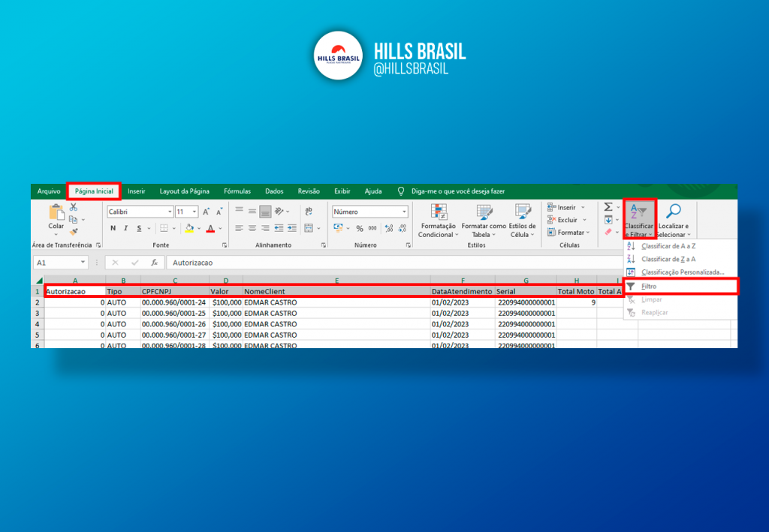Click the Classificar e Filtrar button
769x532 pixels.
coord(639,218)
